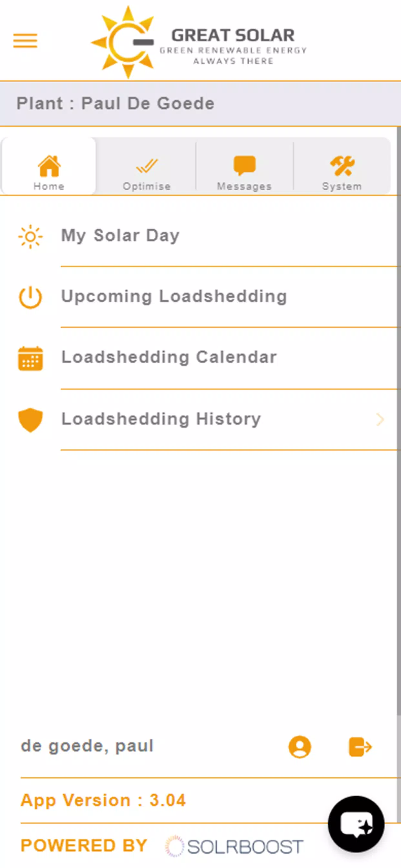401x868 pixels.
Task: Open the hamburger menu
Action: pos(25,41)
